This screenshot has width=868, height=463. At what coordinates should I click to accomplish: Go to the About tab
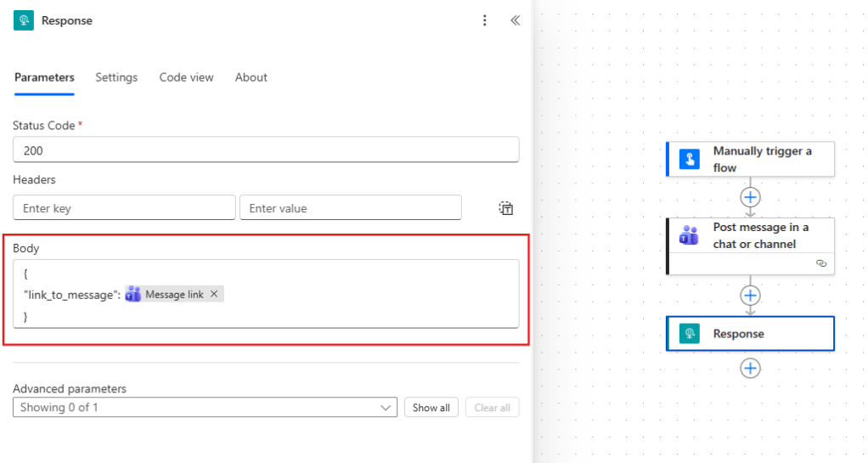(x=251, y=77)
